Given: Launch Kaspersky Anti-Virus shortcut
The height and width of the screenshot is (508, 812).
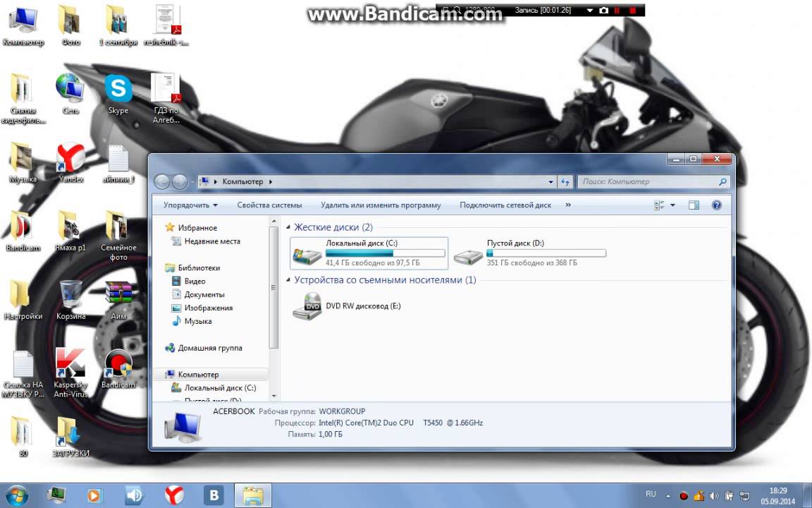Looking at the screenshot, I should [x=70, y=373].
